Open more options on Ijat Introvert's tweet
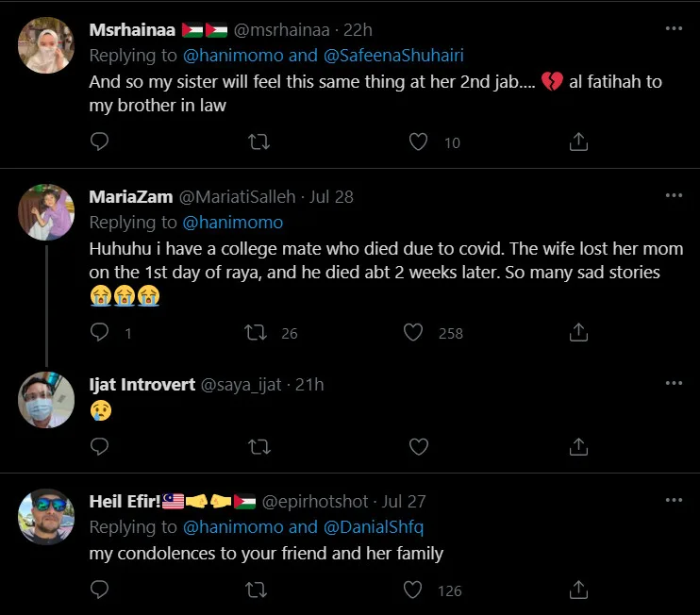 tap(673, 383)
